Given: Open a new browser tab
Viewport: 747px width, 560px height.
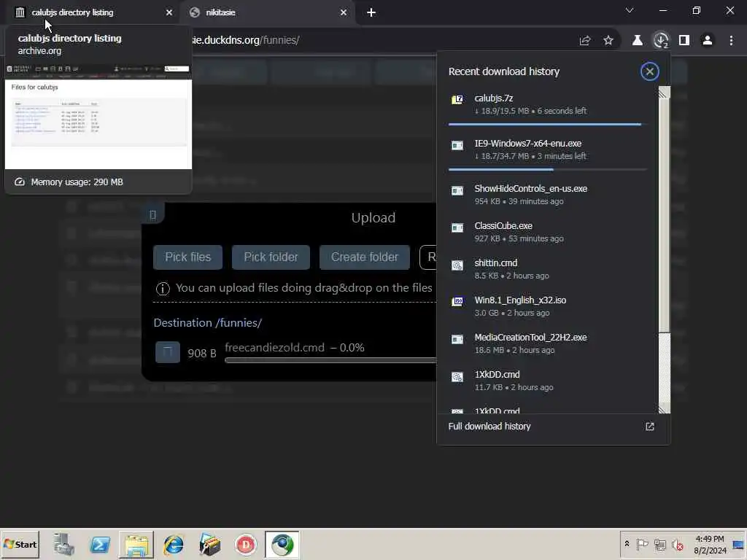Looking at the screenshot, I should click(x=371, y=12).
